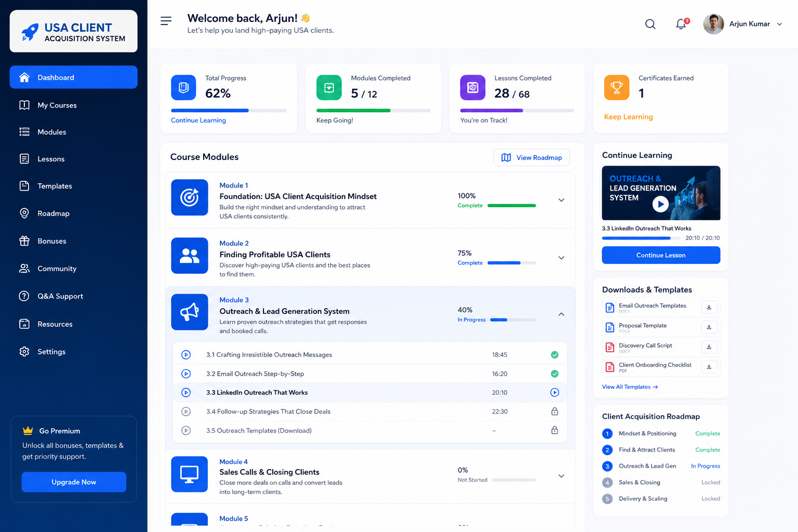Image resolution: width=798 pixels, height=532 pixels.
Task: Download the Proposal Template file
Action: click(709, 327)
